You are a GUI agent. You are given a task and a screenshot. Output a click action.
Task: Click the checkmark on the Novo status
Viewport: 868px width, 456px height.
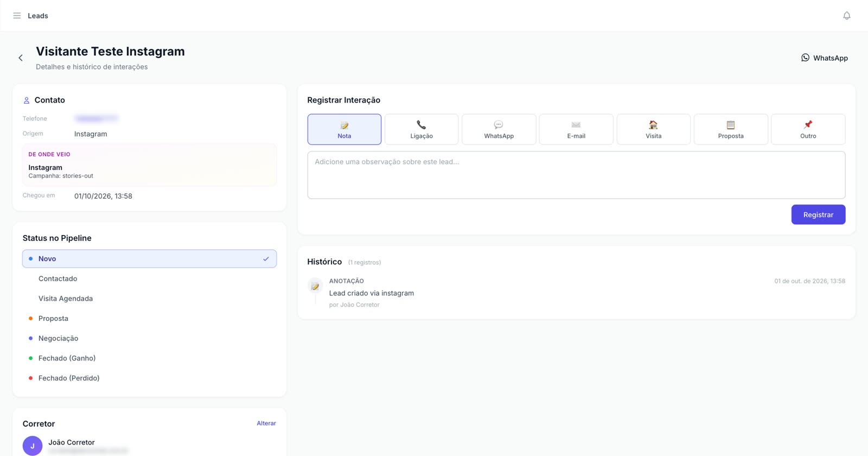coord(266,259)
